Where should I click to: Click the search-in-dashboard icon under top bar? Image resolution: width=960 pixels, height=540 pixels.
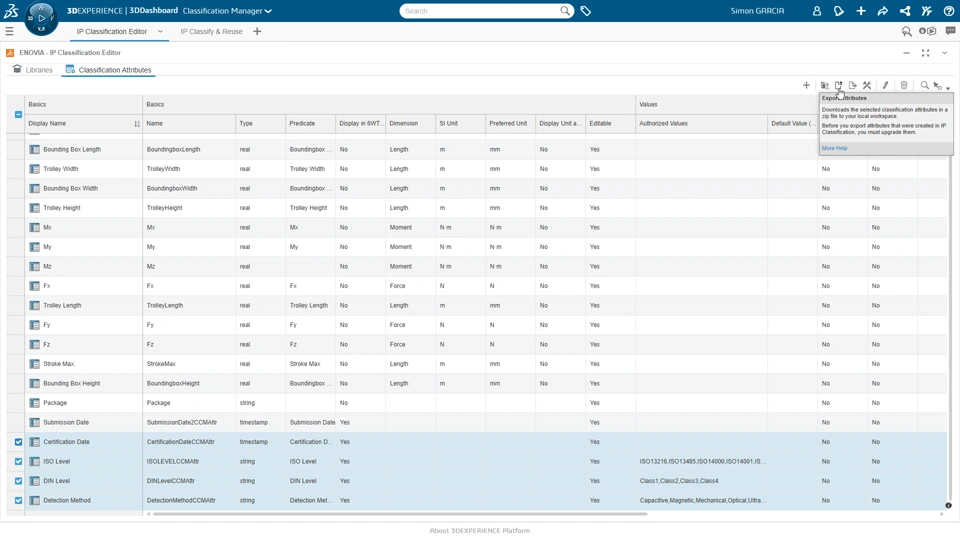click(x=907, y=31)
